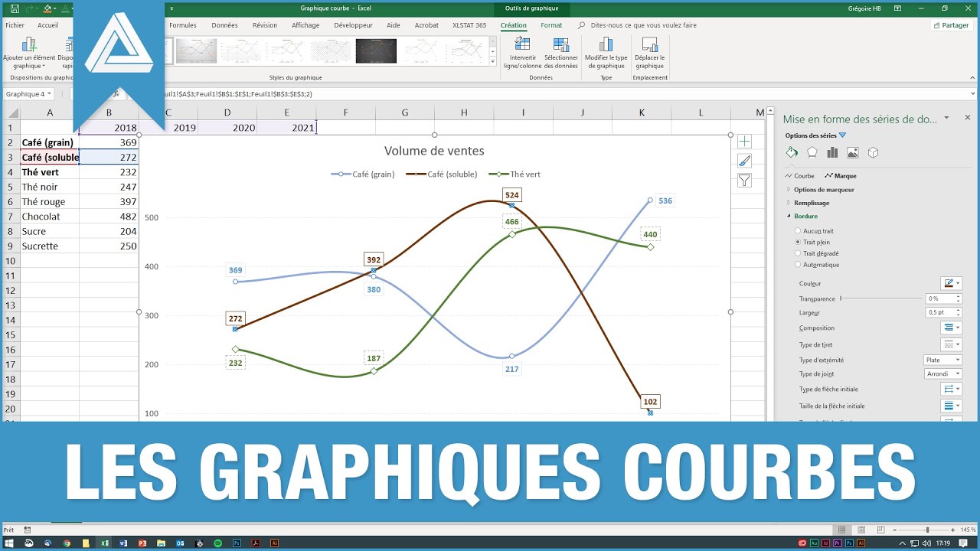The height and width of the screenshot is (551, 980).
Task: Open the Chart Styles paintbrush button
Action: (744, 161)
